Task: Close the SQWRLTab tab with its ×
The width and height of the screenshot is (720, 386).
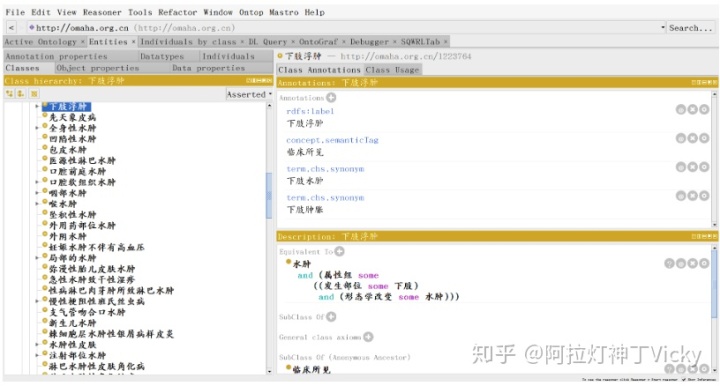Action: tap(445, 42)
